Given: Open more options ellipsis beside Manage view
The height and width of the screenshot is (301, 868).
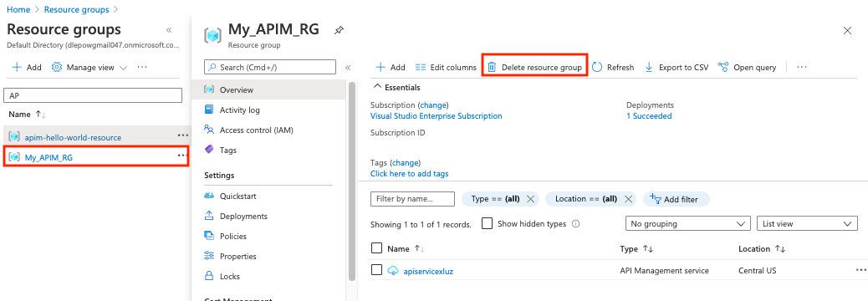Looking at the screenshot, I should pos(141,68).
